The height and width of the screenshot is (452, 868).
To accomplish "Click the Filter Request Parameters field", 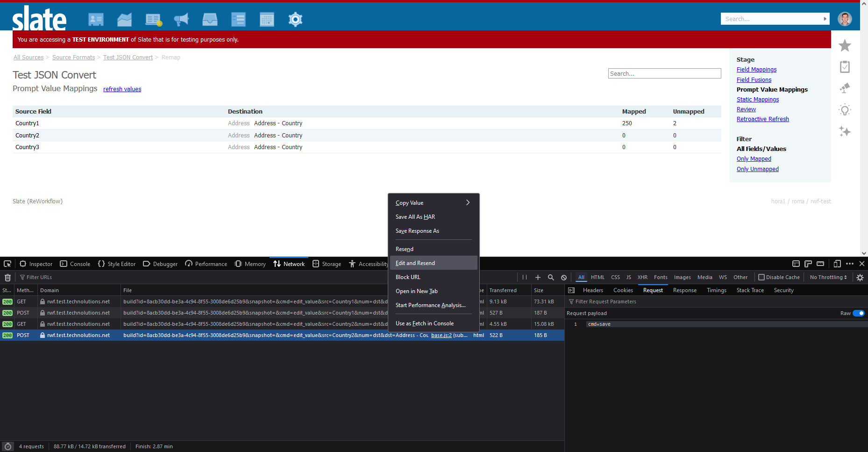I will (716, 301).
